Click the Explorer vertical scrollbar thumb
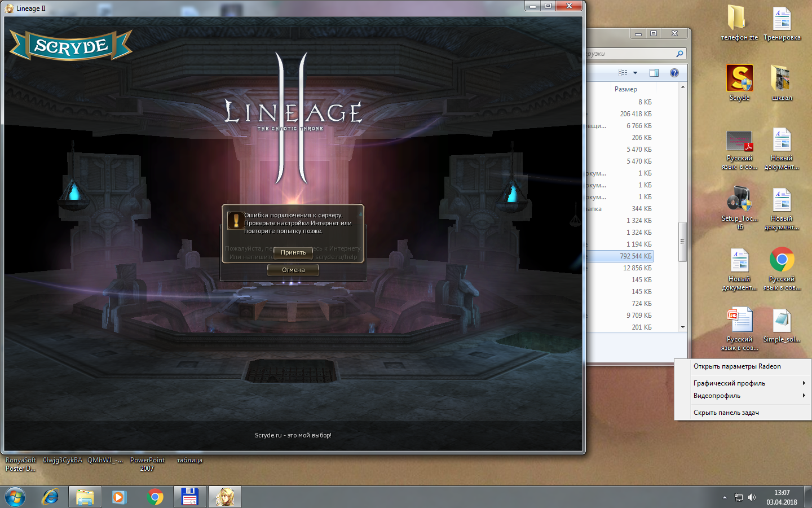The width and height of the screenshot is (812, 508). (x=682, y=242)
